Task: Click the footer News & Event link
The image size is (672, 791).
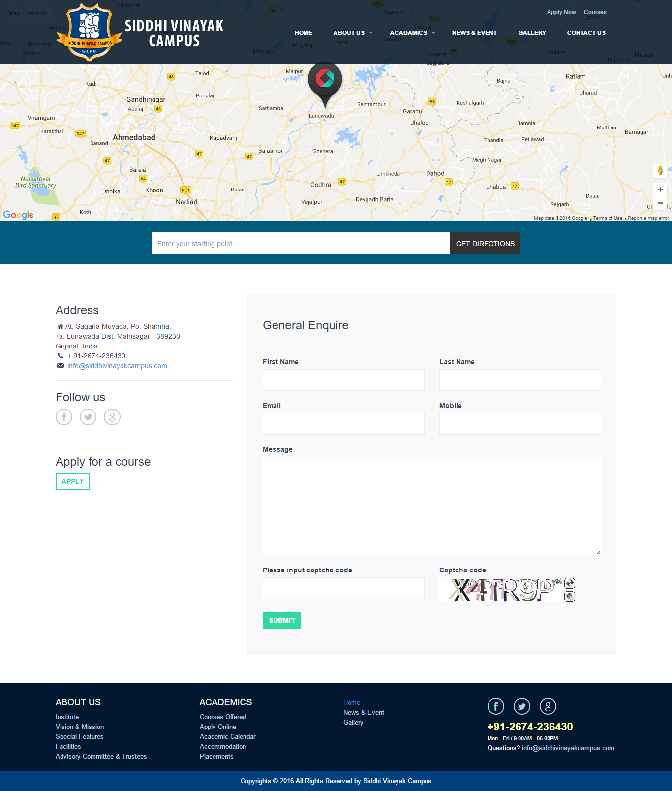Action: 364,712
